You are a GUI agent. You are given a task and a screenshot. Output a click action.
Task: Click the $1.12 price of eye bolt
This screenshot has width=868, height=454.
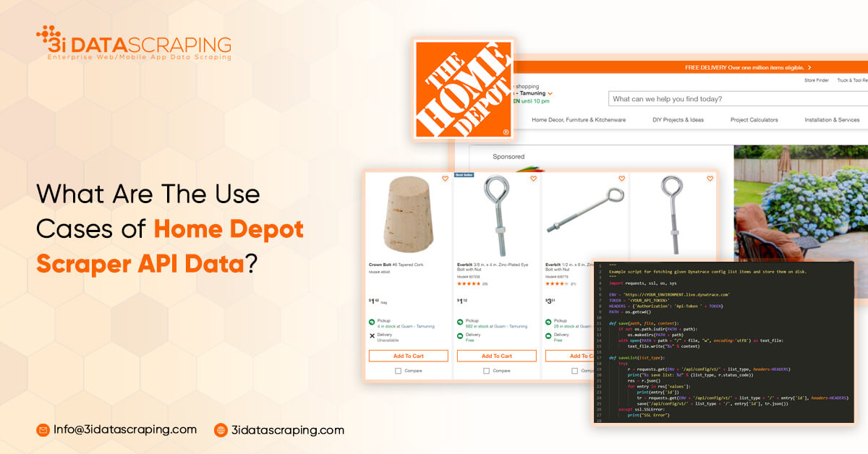pos(463,300)
